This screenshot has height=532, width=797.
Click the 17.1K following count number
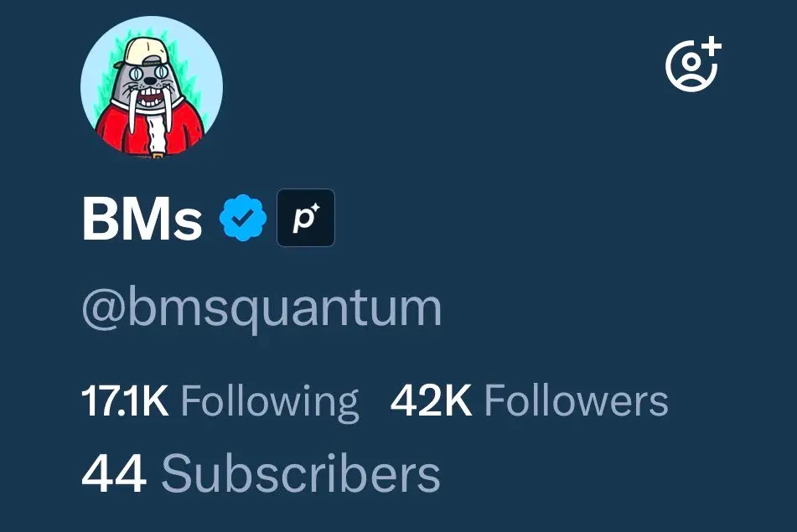coord(125,401)
